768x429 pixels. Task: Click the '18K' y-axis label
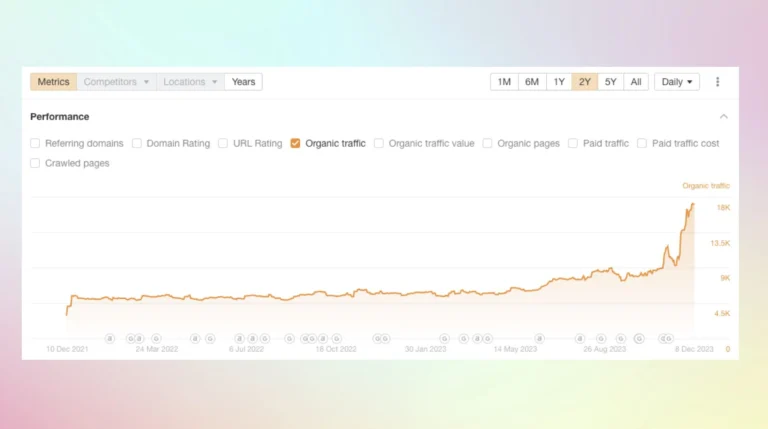[x=723, y=208]
